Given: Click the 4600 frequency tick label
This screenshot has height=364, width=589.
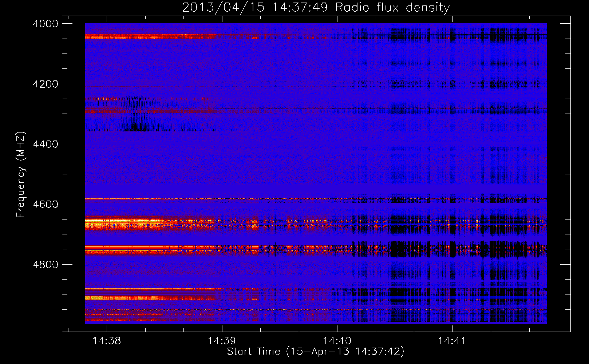Looking at the screenshot, I should (x=46, y=204).
